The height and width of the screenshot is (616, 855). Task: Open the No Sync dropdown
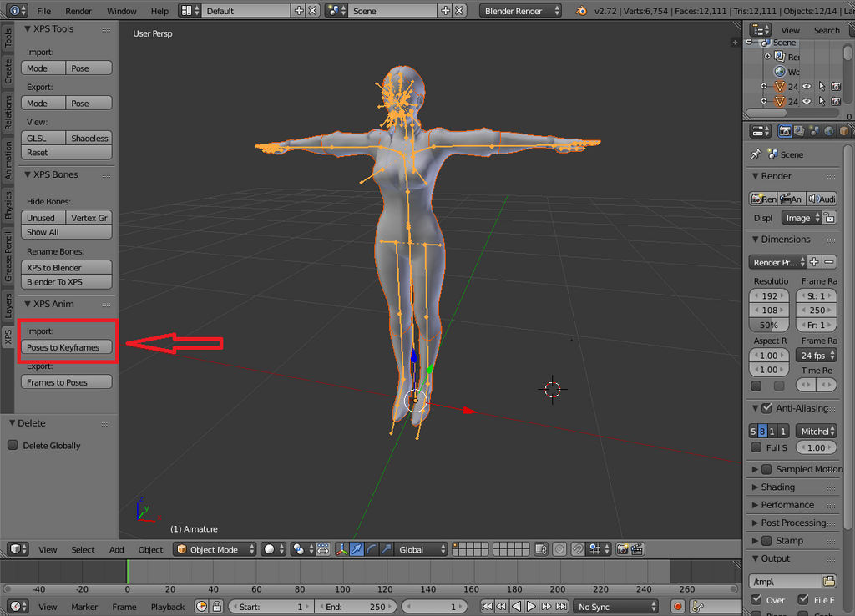(x=616, y=606)
